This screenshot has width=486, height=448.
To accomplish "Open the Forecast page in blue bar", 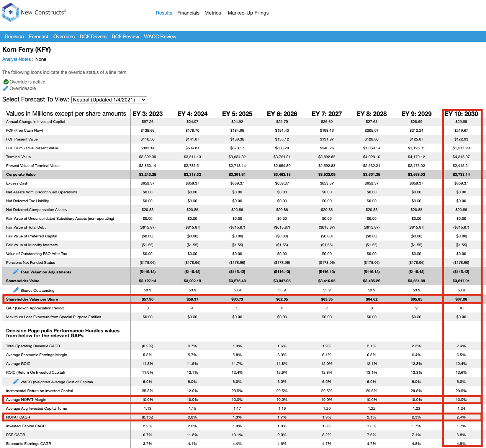I will click(x=39, y=37).
